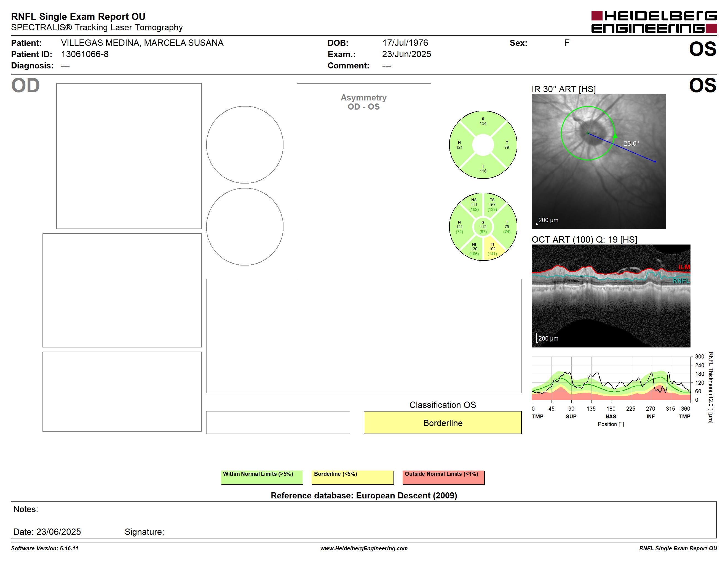This screenshot has height=563, width=728.
Task: Click the Patient ID 13061066-8
Action: tap(85, 54)
